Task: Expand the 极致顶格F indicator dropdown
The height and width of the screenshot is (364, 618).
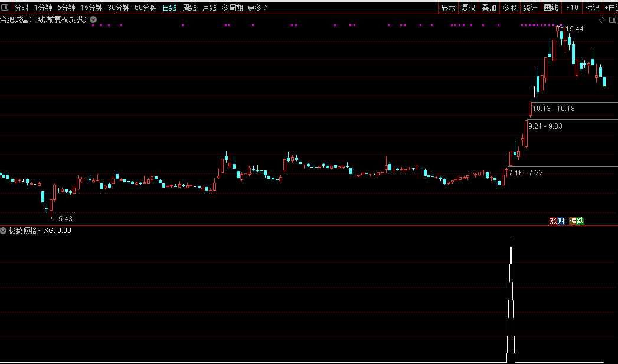Action: (4, 231)
